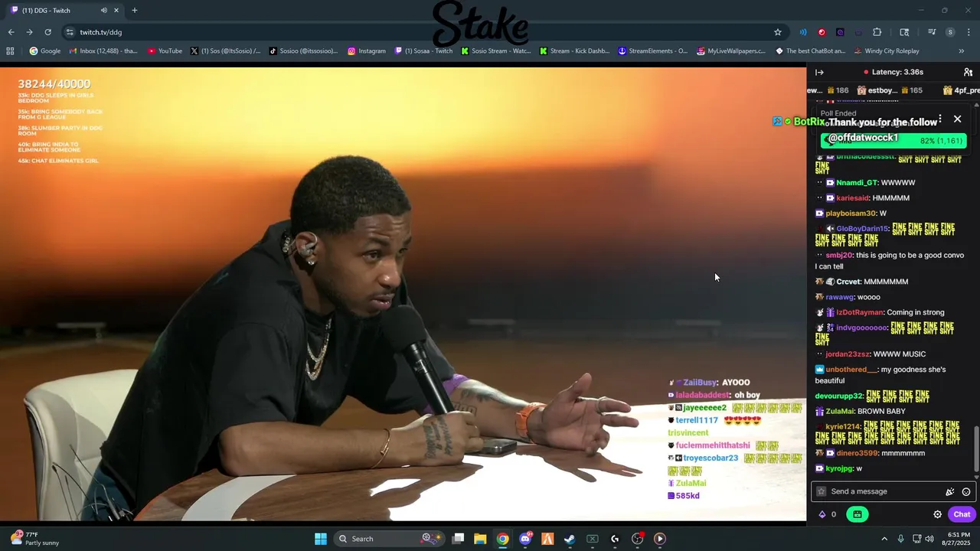Open the Extensions puzzle icon
Image resolution: width=980 pixels, height=551 pixels.
877,32
